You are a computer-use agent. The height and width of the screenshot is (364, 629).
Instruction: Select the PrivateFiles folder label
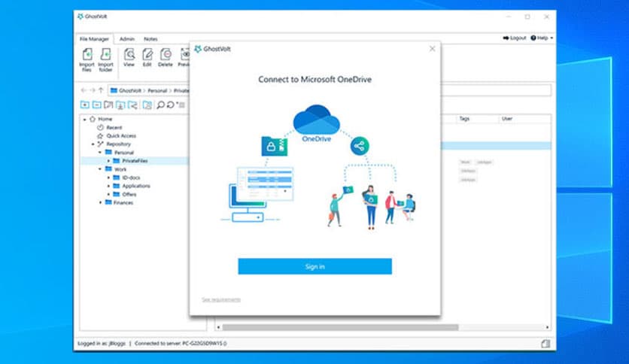click(135, 161)
